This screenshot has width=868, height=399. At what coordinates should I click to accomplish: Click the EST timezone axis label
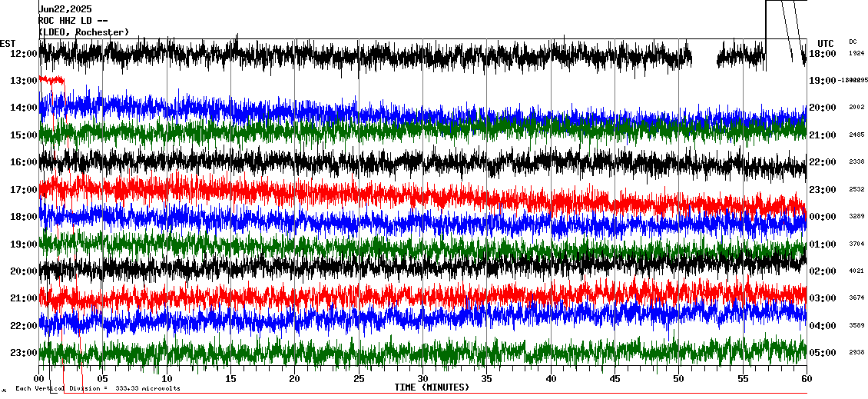[8, 43]
